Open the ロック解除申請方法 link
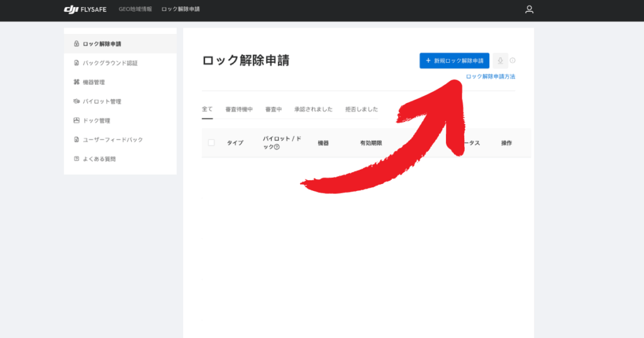 pos(490,77)
